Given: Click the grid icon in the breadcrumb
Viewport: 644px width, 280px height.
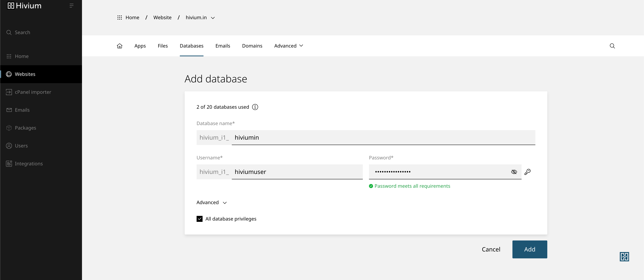Looking at the screenshot, I should (x=119, y=18).
